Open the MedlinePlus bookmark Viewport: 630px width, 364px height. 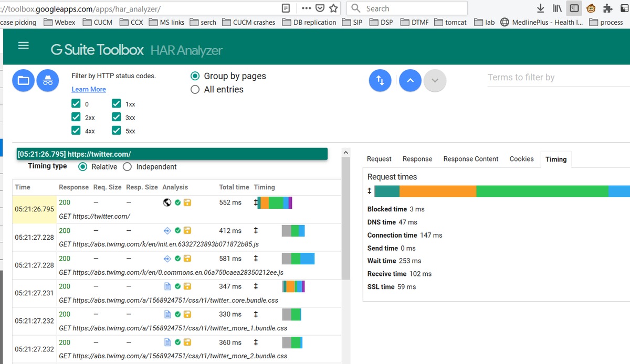click(542, 23)
